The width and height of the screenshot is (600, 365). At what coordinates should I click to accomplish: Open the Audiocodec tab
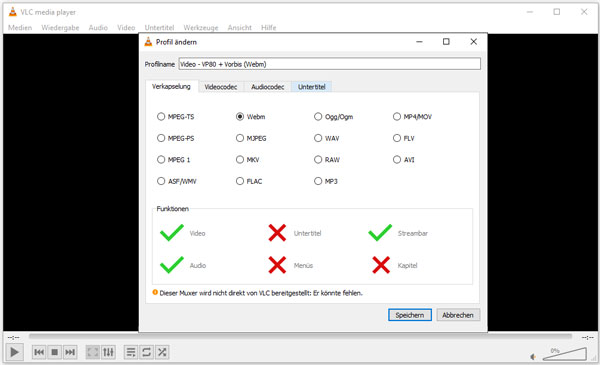[267, 87]
